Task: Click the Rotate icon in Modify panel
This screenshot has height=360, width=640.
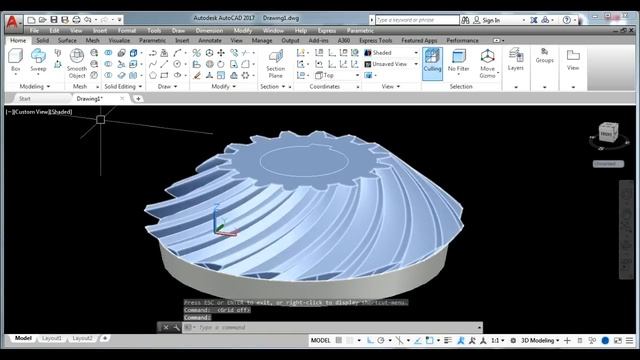Action: coord(221,64)
